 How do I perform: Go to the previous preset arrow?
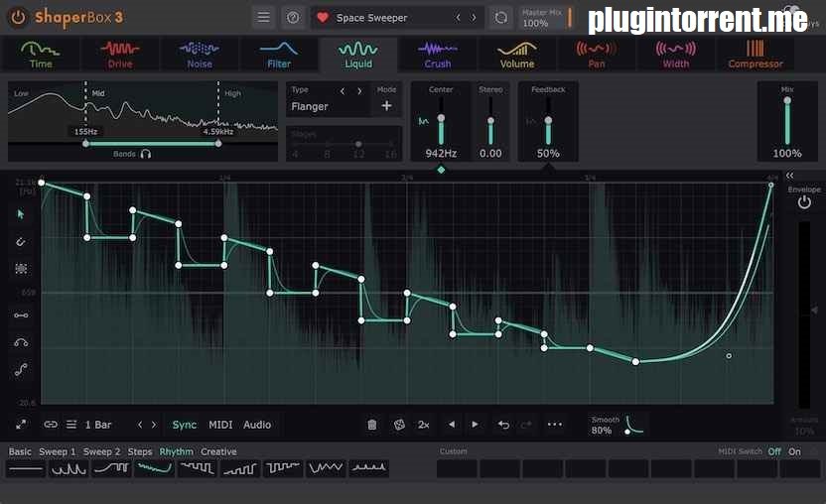pyautogui.click(x=458, y=18)
